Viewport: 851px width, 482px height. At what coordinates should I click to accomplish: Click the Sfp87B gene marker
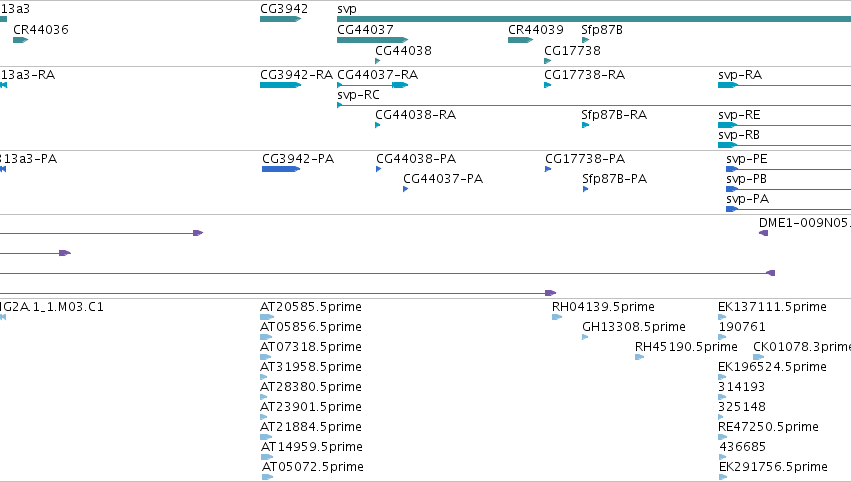[585, 40]
